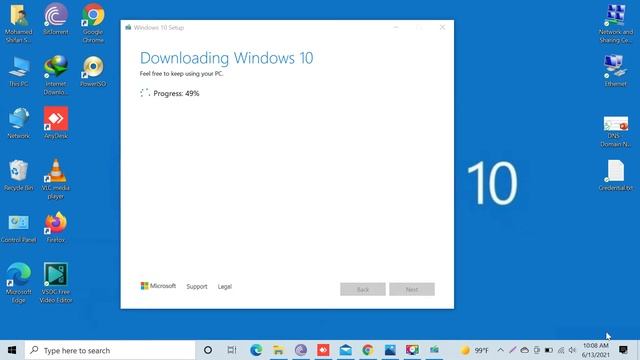Switch to AnyDesk in the taskbar
This screenshot has height=360, width=640.
tap(323, 350)
